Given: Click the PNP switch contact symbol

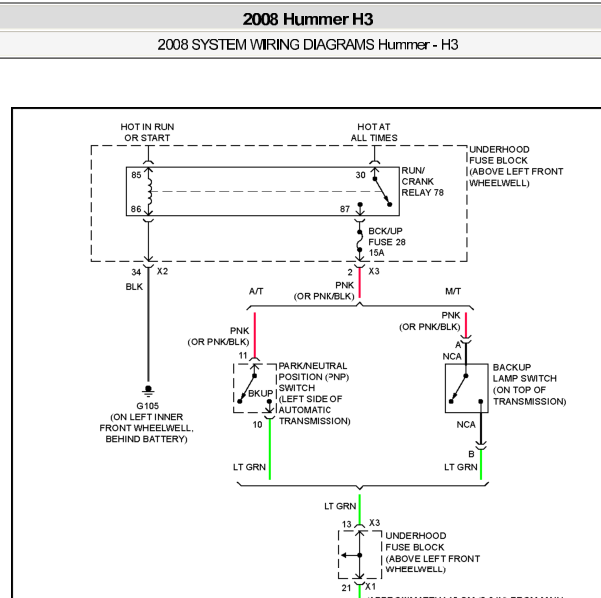Looking at the screenshot, I should pyautogui.click(x=255, y=389).
